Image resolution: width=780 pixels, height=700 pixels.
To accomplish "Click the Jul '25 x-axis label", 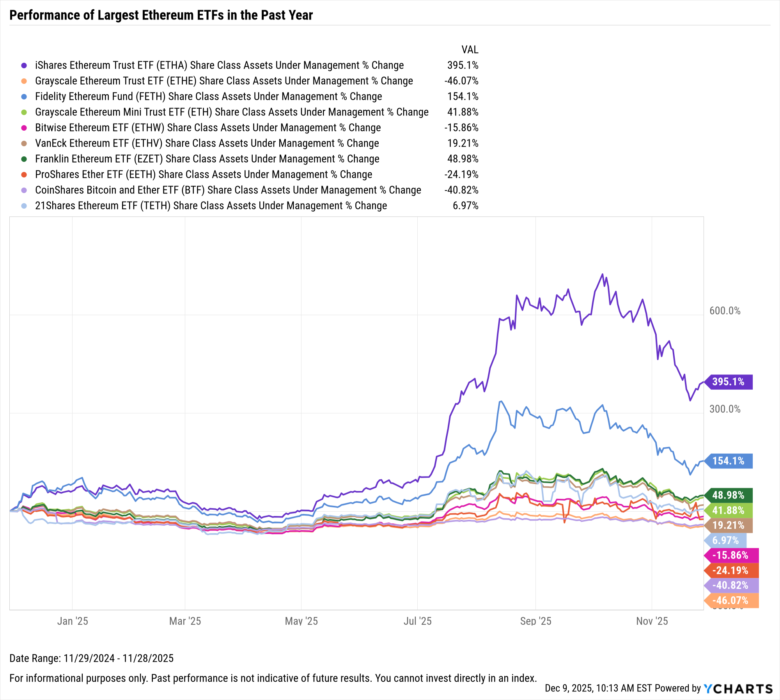I will (417, 621).
